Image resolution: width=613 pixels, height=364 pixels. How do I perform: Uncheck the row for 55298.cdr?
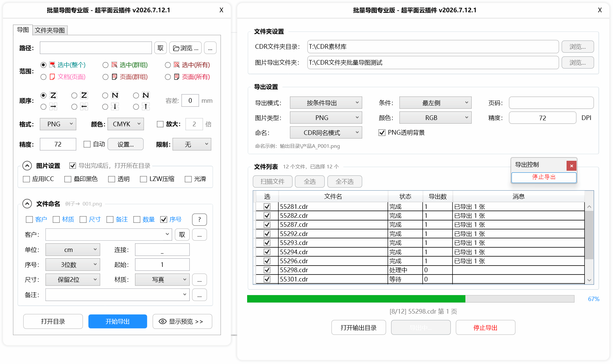pos(267,270)
